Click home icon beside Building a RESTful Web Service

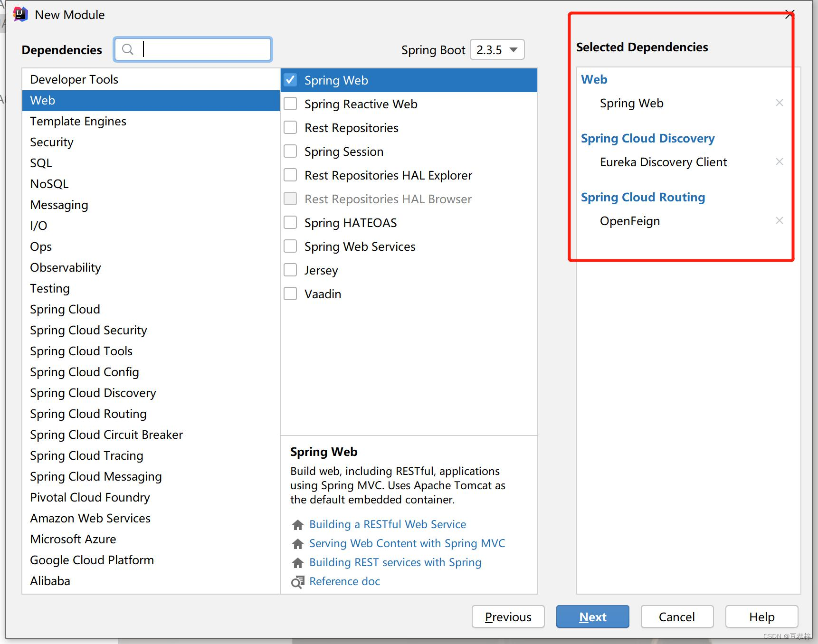coord(298,525)
